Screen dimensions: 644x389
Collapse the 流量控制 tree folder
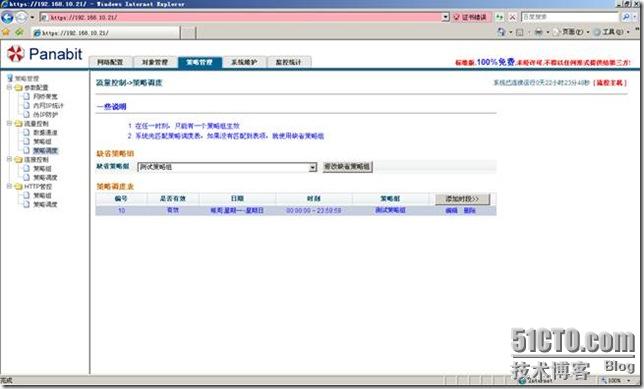(9, 123)
